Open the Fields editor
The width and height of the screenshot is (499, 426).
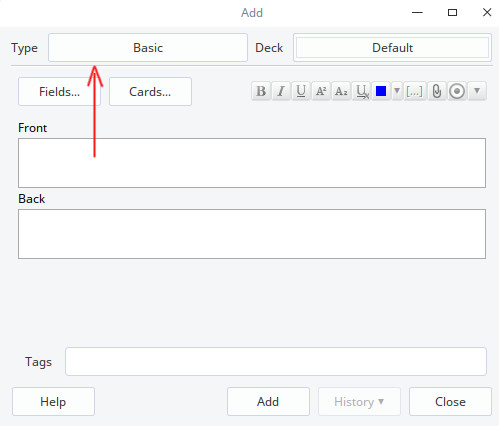59,92
